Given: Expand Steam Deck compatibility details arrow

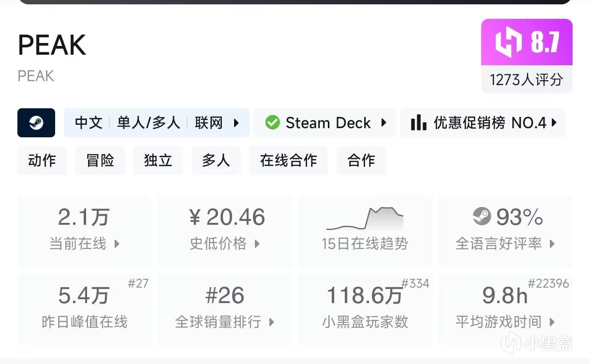Looking at the screenshot, I should tap(383, 123).
